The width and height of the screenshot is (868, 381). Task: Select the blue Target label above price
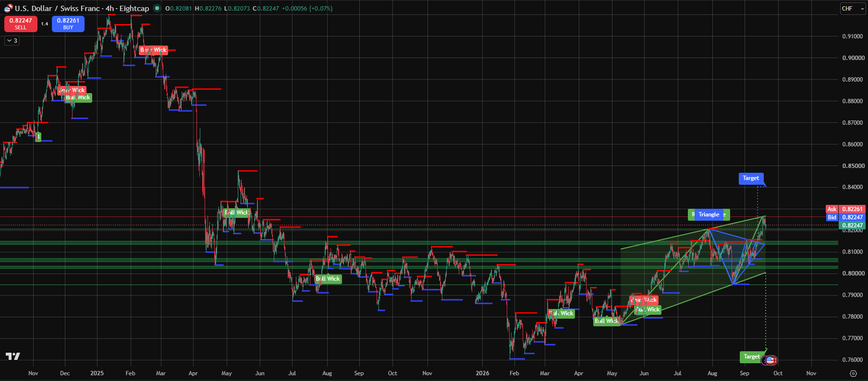[x=751, y=179]
